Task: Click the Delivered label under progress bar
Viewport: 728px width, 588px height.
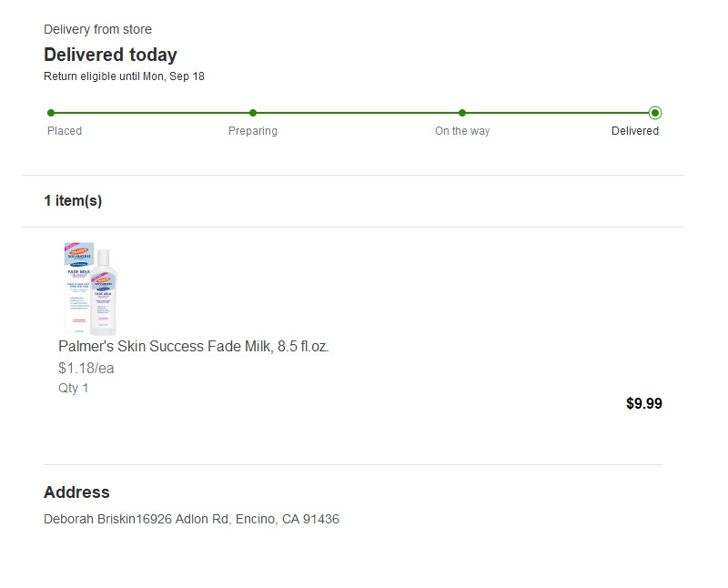Action: click(635, 131)
